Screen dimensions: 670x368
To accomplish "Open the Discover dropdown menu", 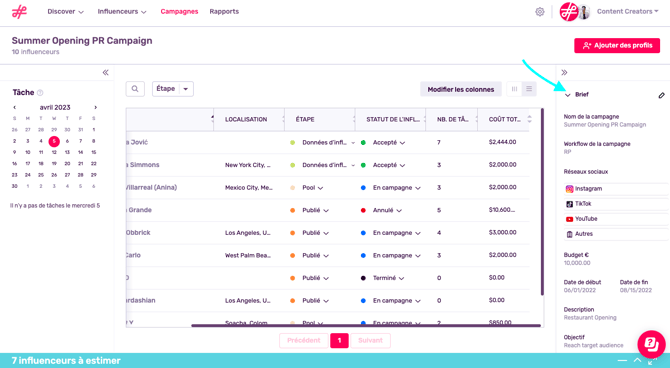I will pos(65,12).
